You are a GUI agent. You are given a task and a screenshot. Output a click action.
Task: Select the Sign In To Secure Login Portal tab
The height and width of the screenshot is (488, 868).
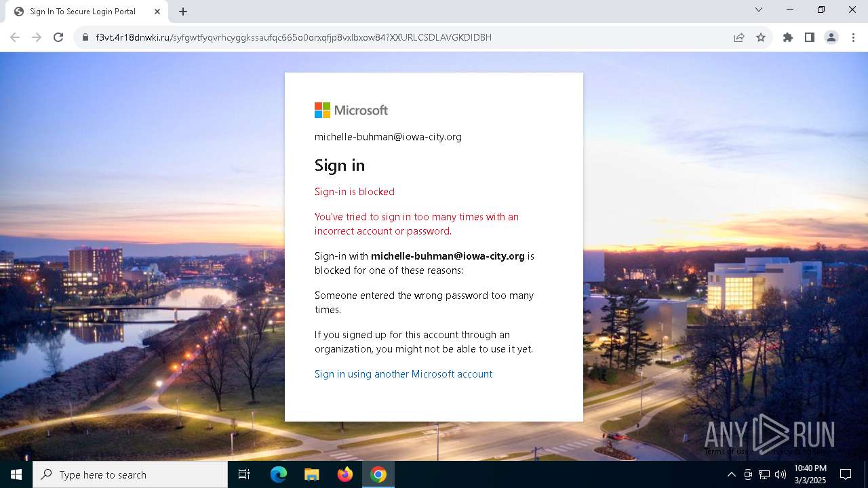point(88,12)
